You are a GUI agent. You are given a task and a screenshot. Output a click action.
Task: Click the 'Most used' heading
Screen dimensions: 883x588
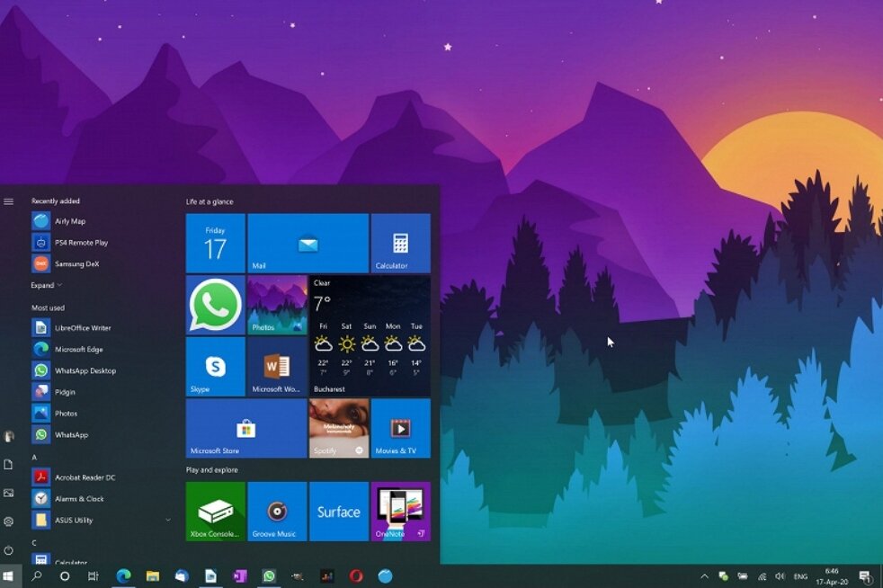pos(48,307)
